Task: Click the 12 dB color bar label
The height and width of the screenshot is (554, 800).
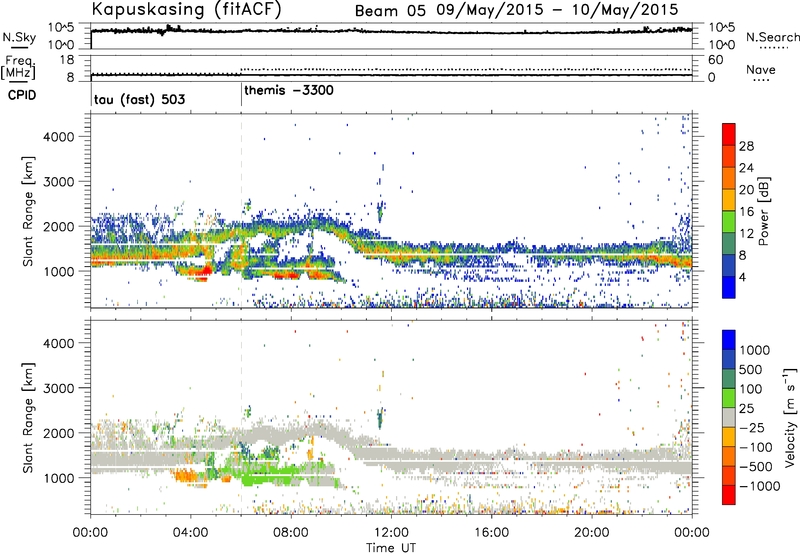Action: 746,234
